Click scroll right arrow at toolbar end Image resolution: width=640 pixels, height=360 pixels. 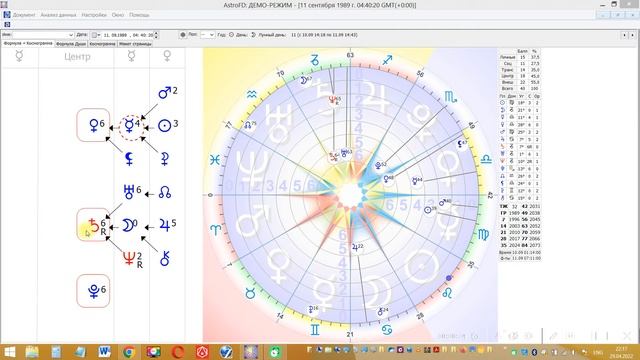click(632, 35)
